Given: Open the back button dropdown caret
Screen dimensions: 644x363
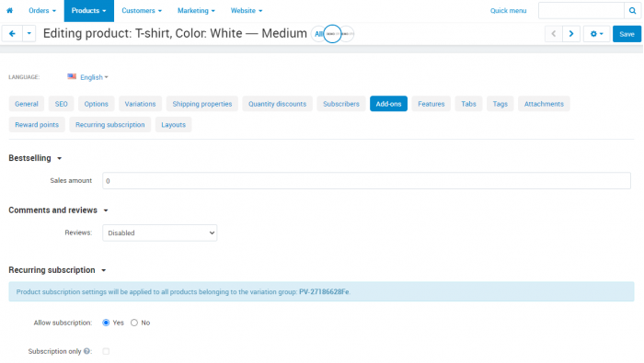Looking at the screenshot, I should [x=29, y=34].
